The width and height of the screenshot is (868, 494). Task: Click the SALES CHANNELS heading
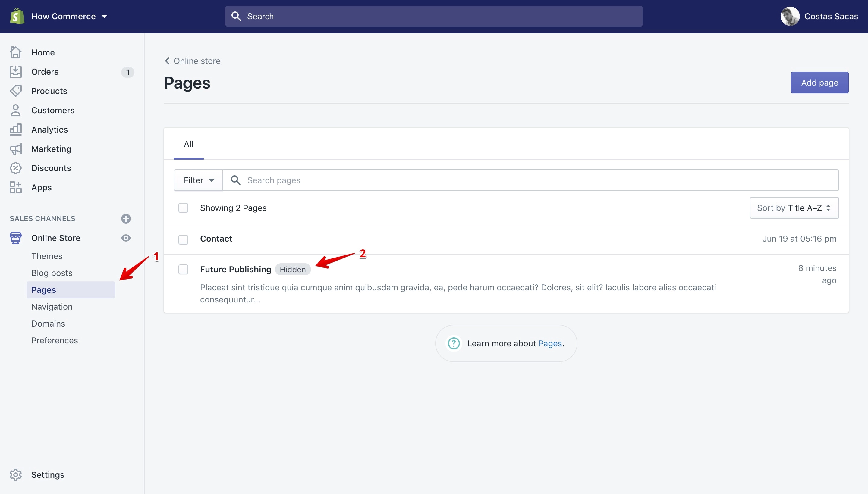pyautogui.click(x=42, y=218)
